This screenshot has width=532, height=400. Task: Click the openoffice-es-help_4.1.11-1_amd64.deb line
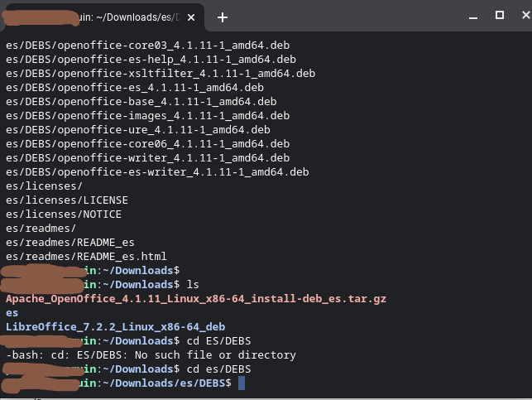[151, 60]
